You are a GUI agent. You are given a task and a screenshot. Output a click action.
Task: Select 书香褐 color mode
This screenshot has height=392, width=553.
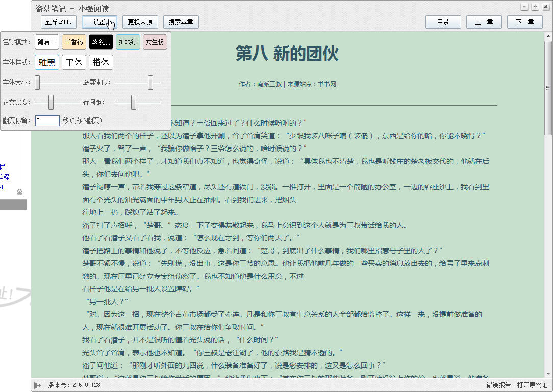point(73,42)
